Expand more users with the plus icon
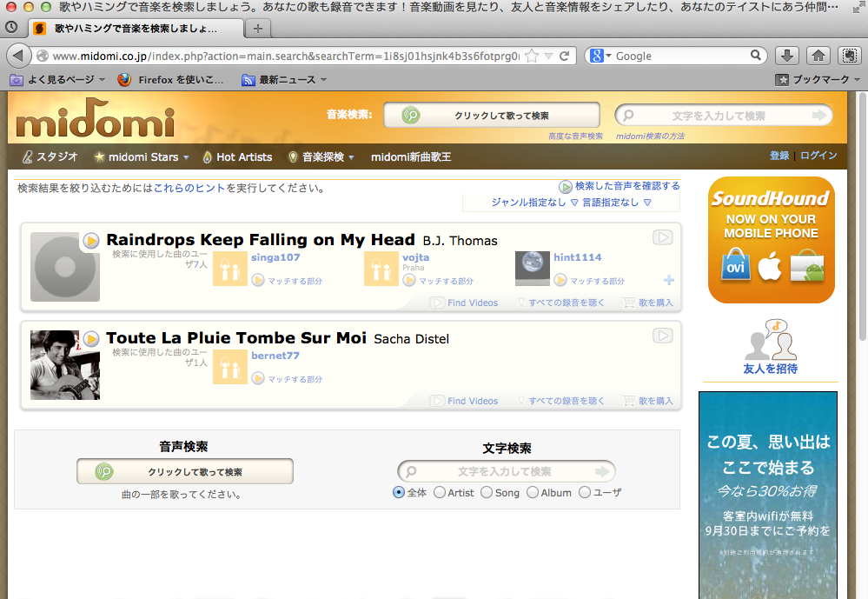 [669, 280]
